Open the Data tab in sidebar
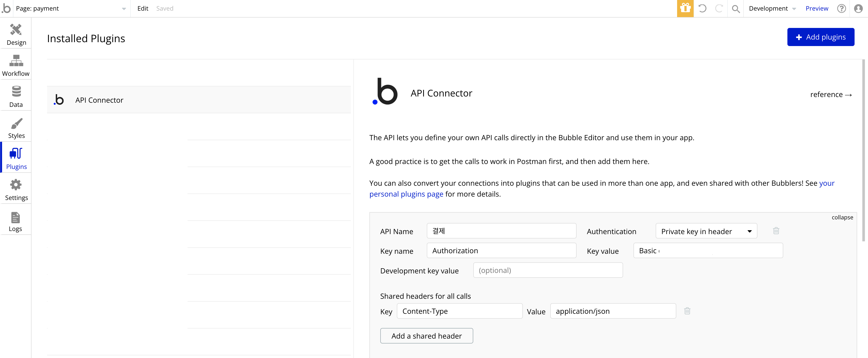This screenshot has height=358, width=868. 16,96
